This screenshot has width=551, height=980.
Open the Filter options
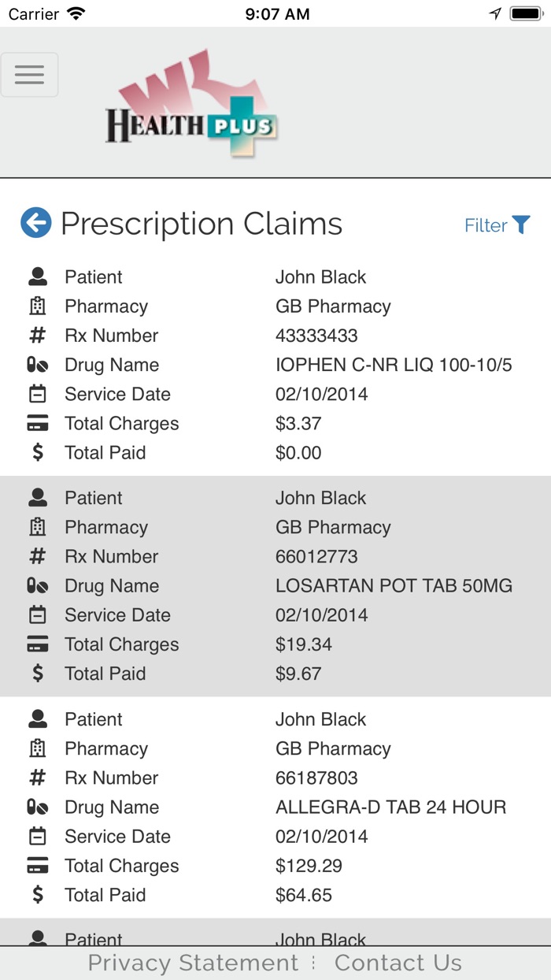(486, 225)
